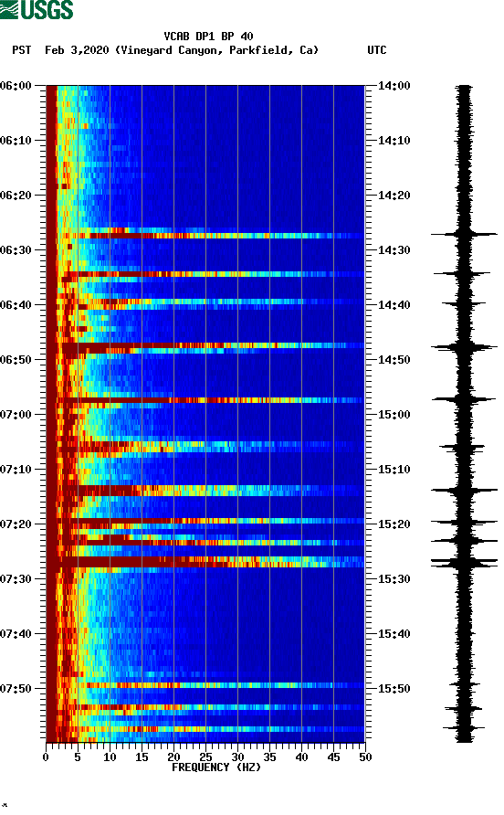Click the 07:10 PST time label

coord(16,470)
